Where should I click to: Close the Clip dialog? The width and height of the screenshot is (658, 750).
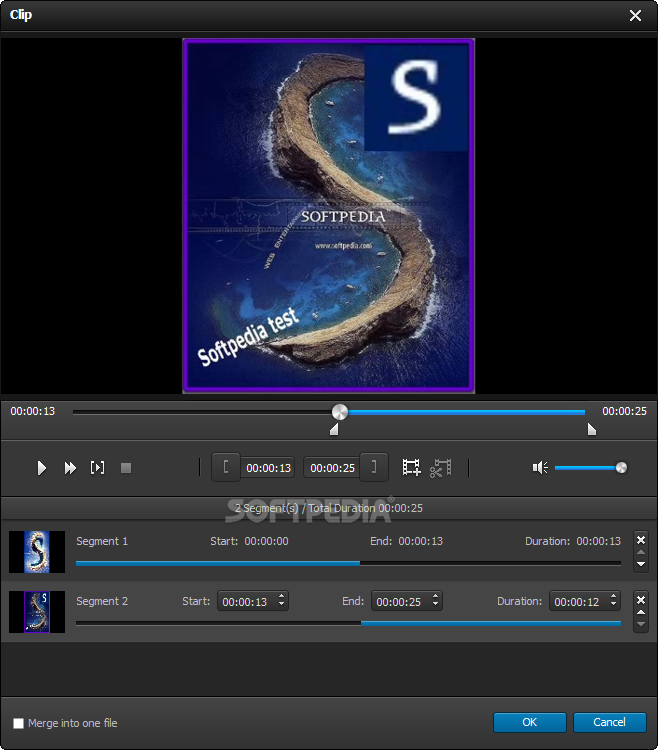coord(635,16)
